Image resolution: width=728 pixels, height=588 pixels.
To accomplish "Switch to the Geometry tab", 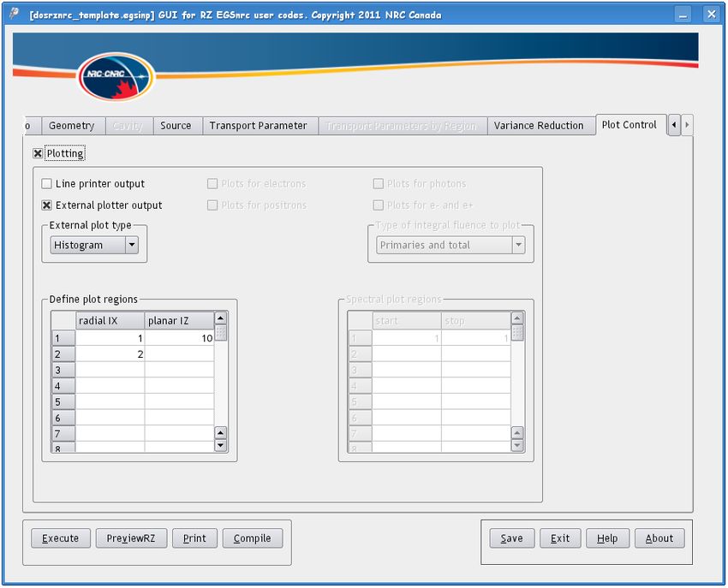I will click(x=72, y=126).
